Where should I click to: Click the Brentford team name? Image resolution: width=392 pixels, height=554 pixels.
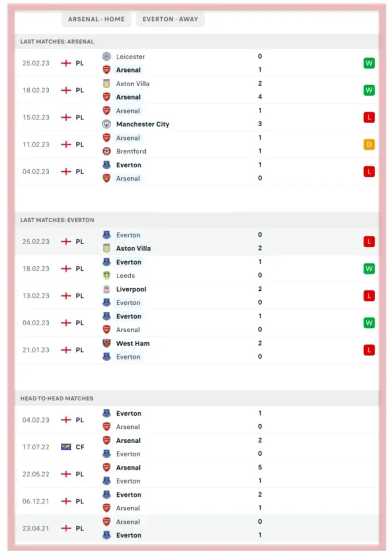click(131, 151)
